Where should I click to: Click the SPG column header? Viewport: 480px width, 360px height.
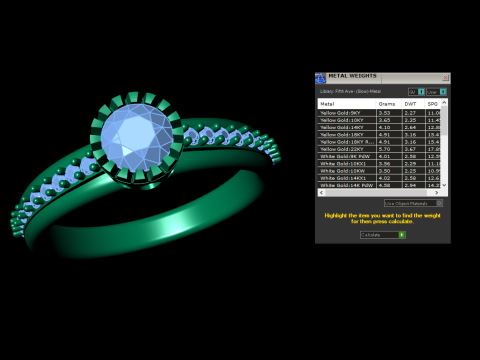[x=433, y=104]
